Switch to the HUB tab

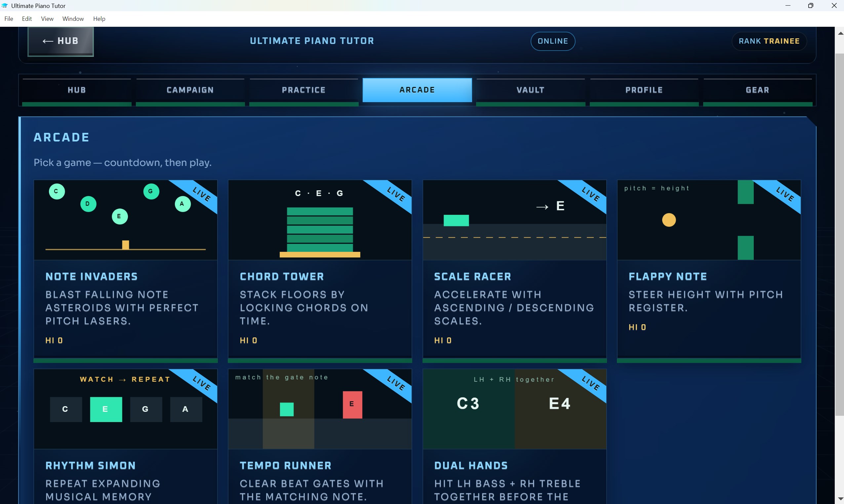tap(77, 90)
